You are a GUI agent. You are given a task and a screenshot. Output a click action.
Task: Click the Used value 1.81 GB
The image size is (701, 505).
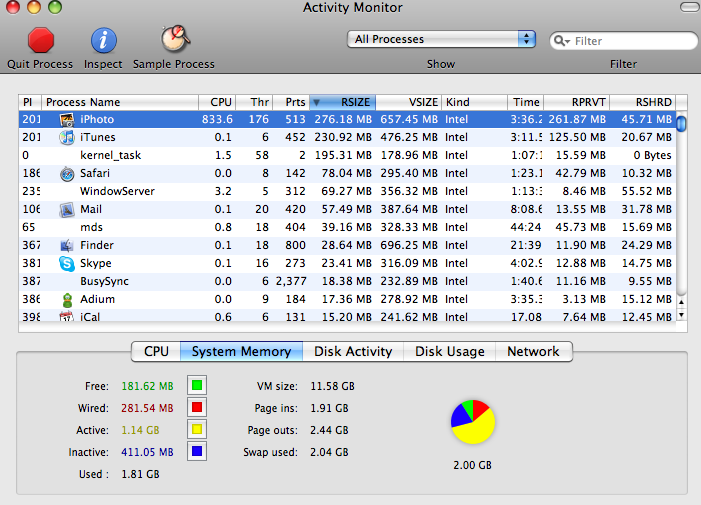140,474
